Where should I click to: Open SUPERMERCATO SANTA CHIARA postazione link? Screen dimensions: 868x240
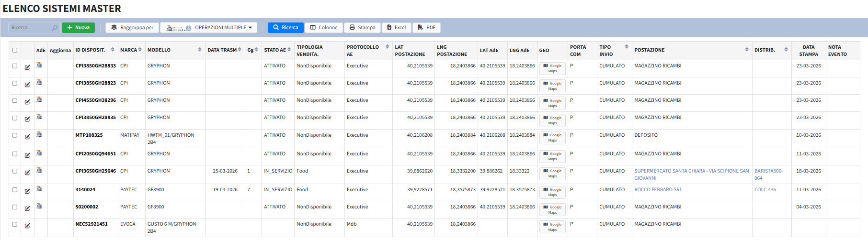691,175
